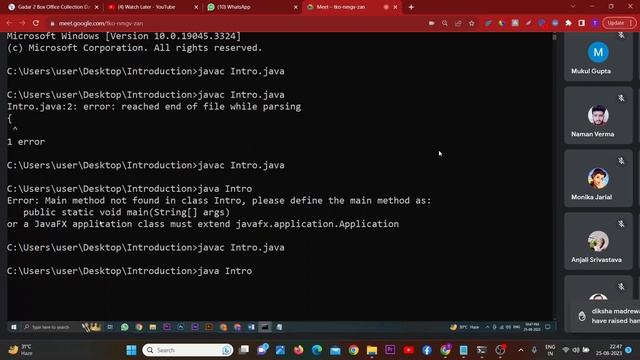Open File Explorer from the taskbar
Viewport: 640px width, 360px height.
(x=372, y=350)
